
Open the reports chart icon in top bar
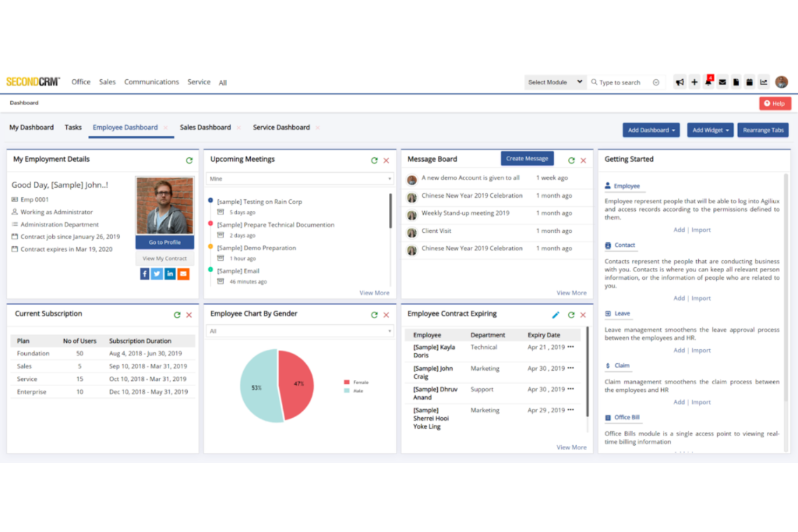tap(763, 82)
